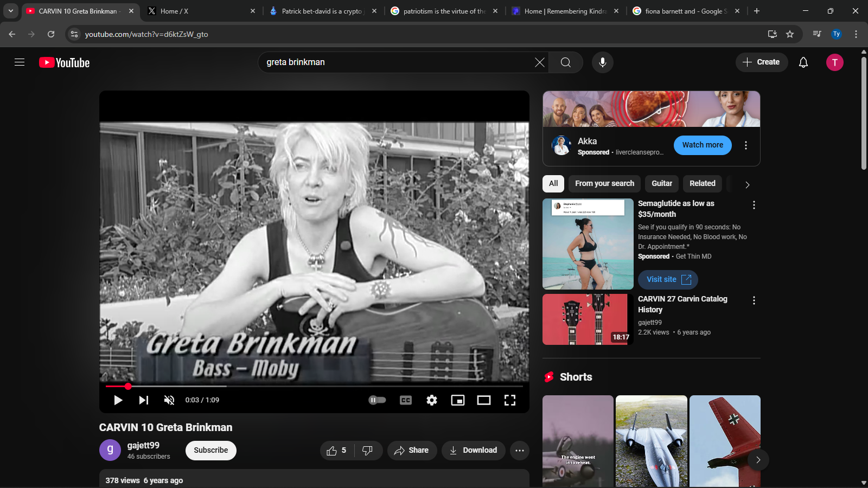
Task: Go back in the browser
Action: 12,34
